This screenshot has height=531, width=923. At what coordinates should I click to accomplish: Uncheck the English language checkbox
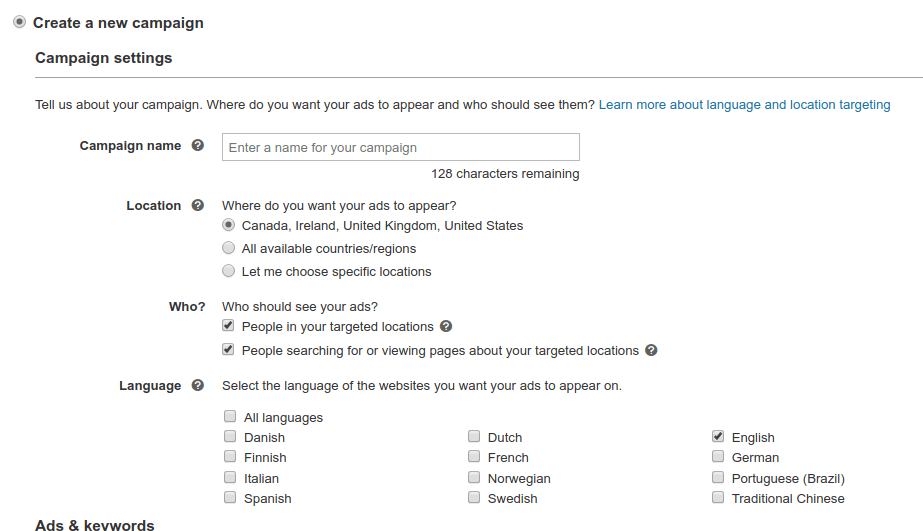[718, 436]
